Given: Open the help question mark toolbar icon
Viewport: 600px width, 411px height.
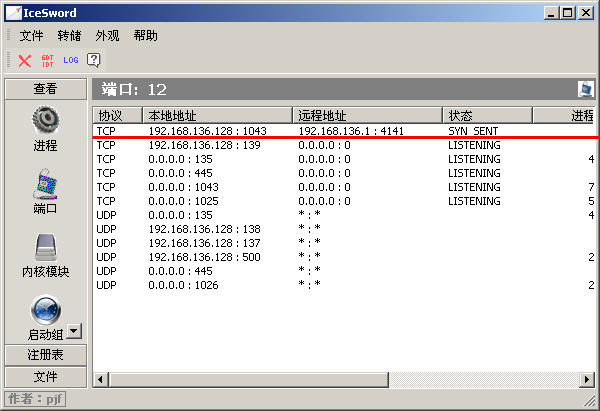Looking at the screenshot, I should (93, 60).
